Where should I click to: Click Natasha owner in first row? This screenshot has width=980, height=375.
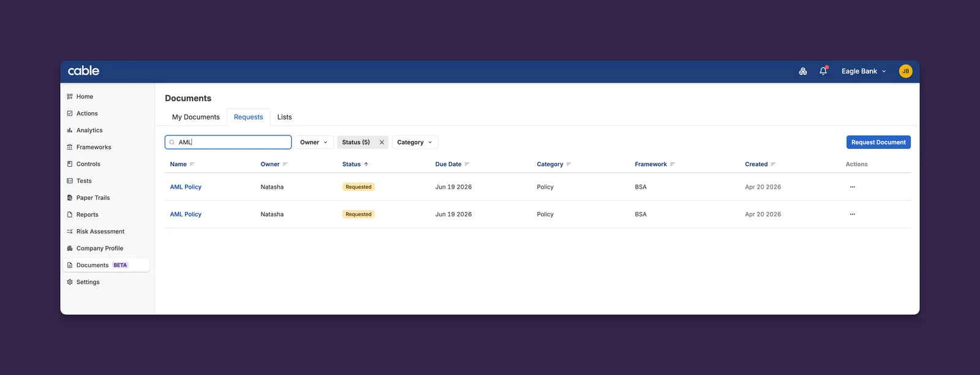coord(272,187)
